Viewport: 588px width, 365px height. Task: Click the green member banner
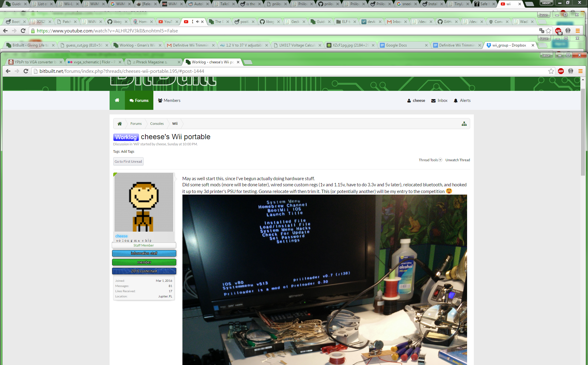coord(144,262)
